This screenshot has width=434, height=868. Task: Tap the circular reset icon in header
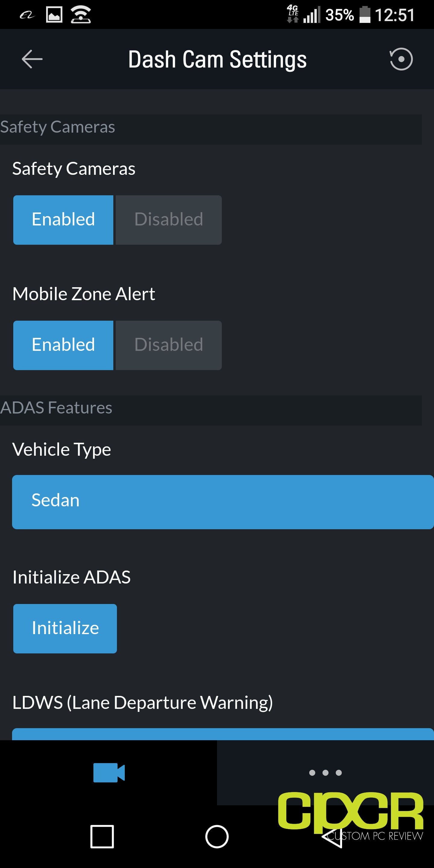pos(401,59)
